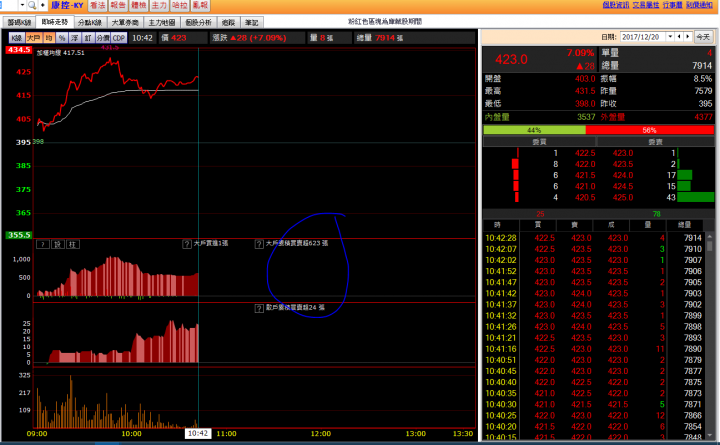720x445 pixels.
Task: Click the ? icon beside 大戶買賣超623張
Action: pyautogui.click(x=259, y=244)
